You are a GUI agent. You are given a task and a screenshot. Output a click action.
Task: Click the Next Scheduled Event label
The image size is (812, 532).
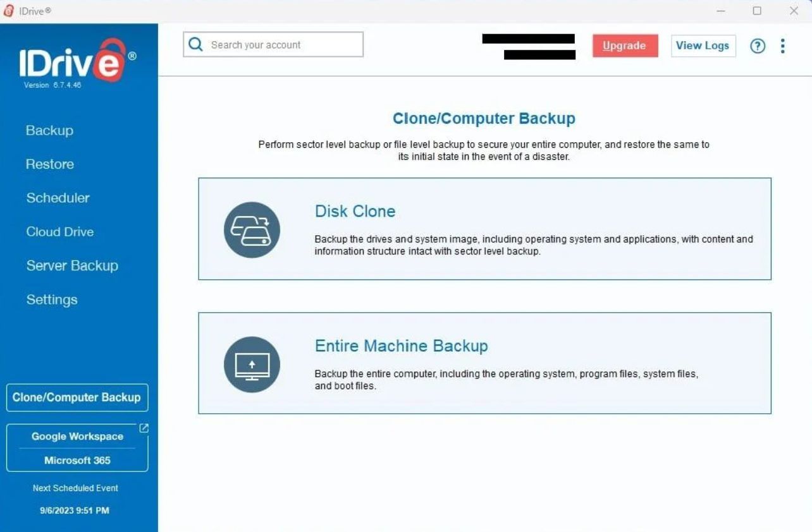(75, 488)
